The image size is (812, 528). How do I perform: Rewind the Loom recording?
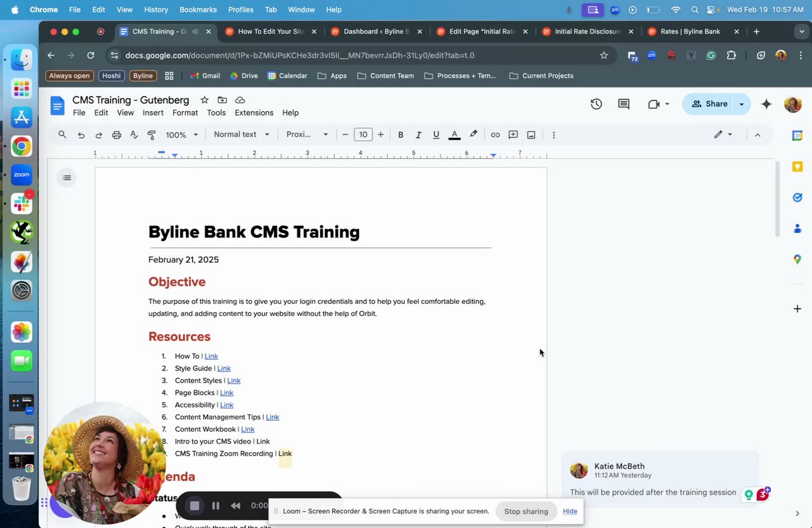[235, 506]
